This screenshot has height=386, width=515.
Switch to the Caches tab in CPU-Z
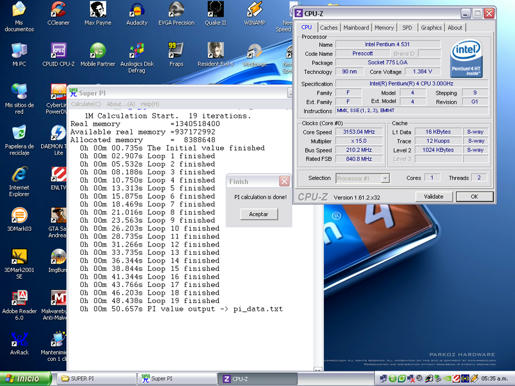[x=329, y=28]
